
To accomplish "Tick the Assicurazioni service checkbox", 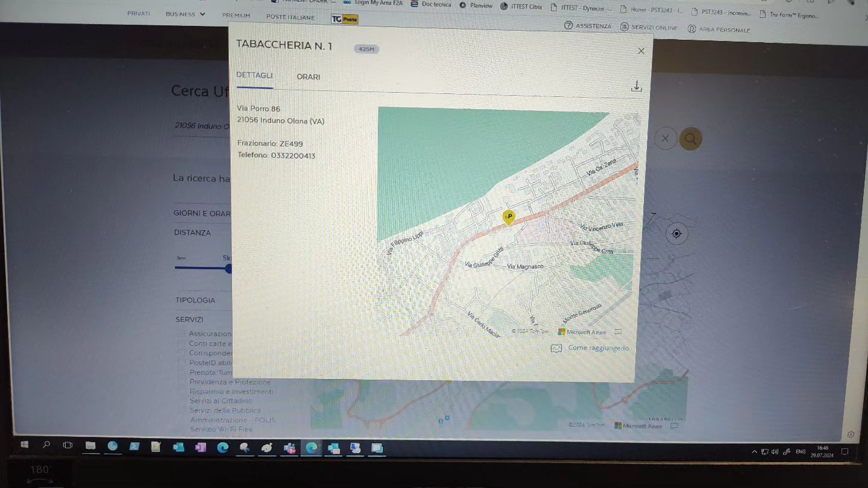I will click(x=181, y=333).
